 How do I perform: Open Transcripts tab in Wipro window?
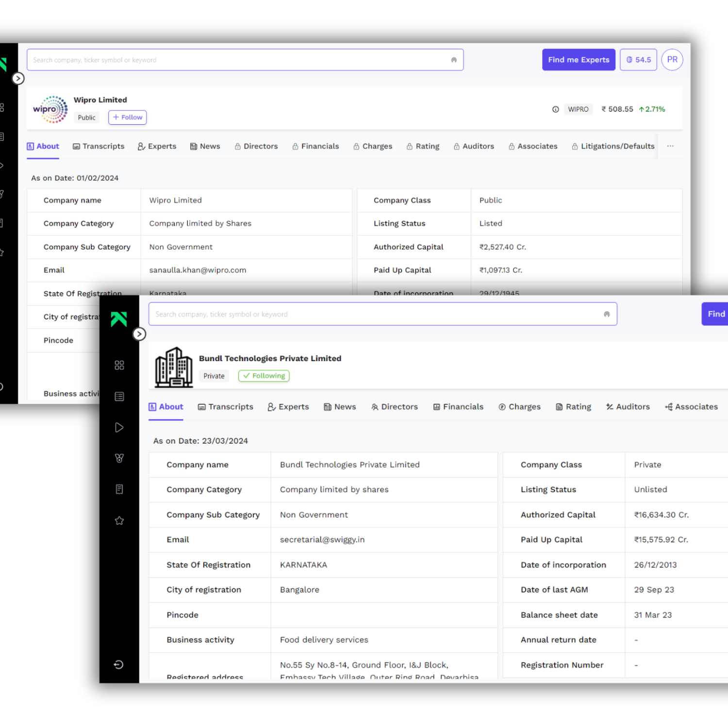[x=99, y=146]
